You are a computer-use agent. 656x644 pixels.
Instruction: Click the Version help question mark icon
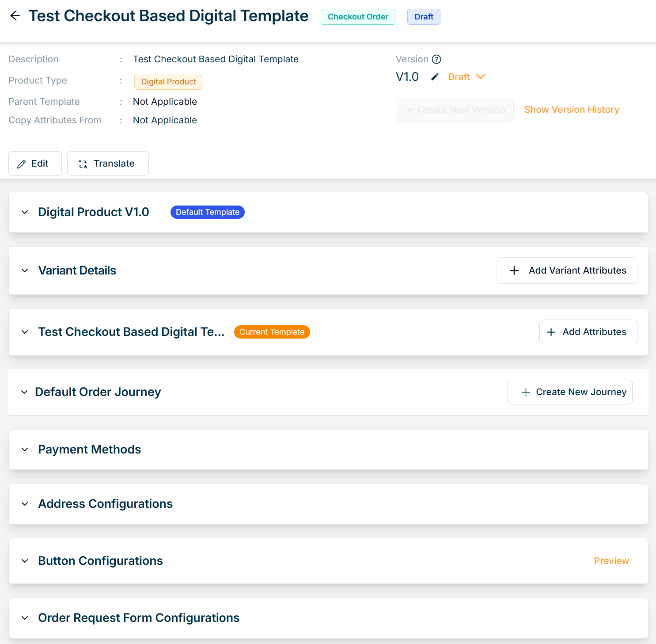click(436, 59)
